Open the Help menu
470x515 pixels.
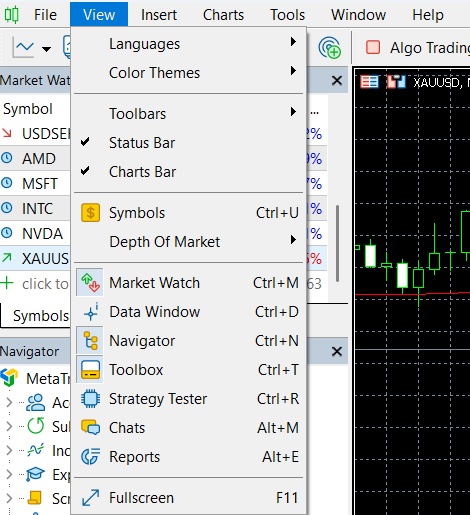pos(428,15)
